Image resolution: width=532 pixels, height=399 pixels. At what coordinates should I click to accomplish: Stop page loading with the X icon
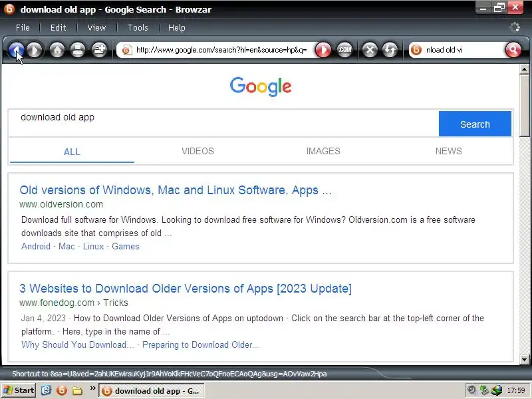(370, 51)
